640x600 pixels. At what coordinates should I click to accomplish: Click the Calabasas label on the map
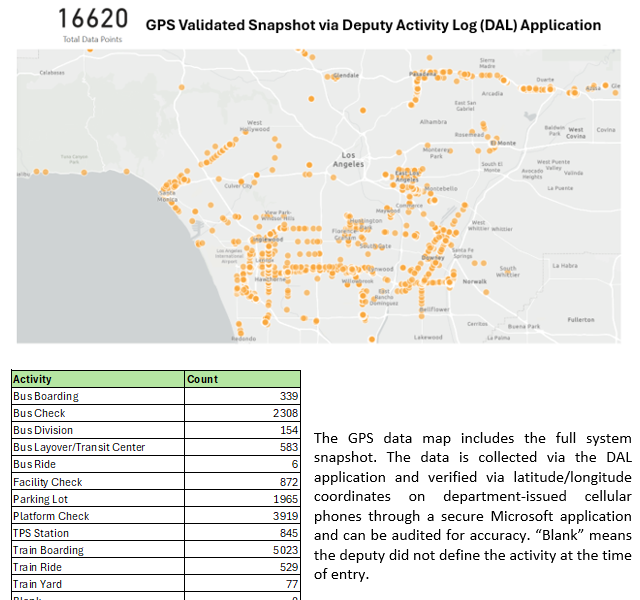pos(52,73)
